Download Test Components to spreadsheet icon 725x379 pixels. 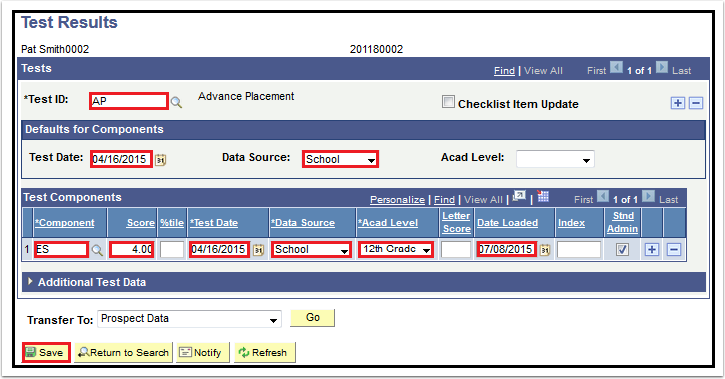(x=543, y=196)
